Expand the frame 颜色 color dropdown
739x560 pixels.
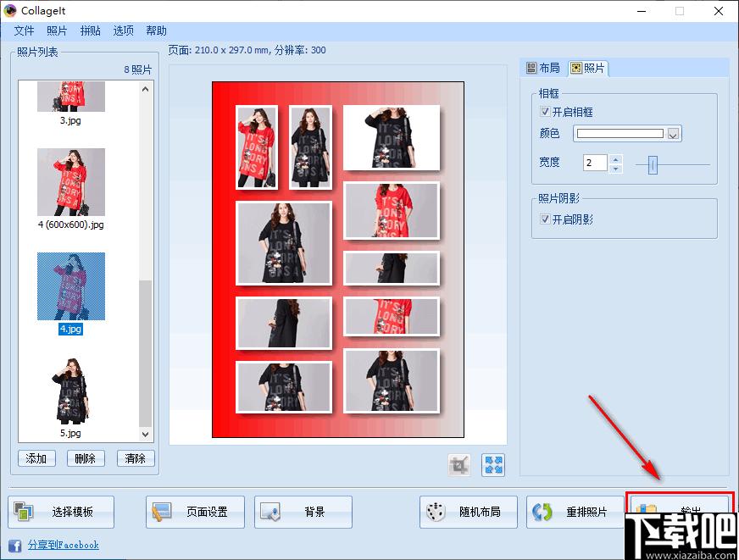click(x=673, y=134)
